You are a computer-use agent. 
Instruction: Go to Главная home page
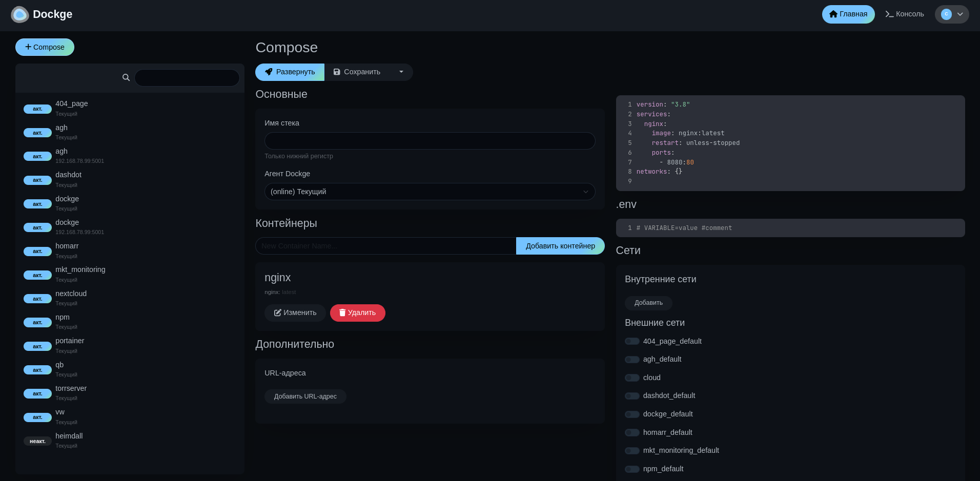[848, 14]
